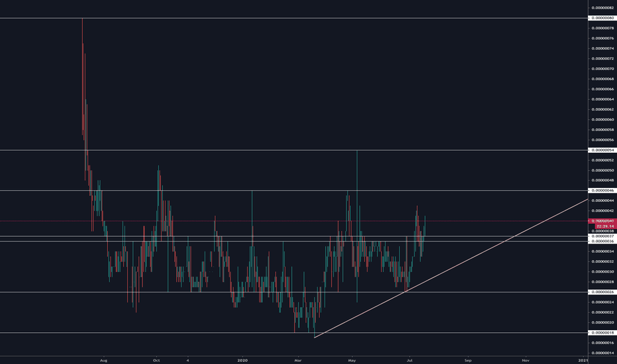Click the 0.00000060 price axis value
617x364 pixels.
click(x=603, y=120)
